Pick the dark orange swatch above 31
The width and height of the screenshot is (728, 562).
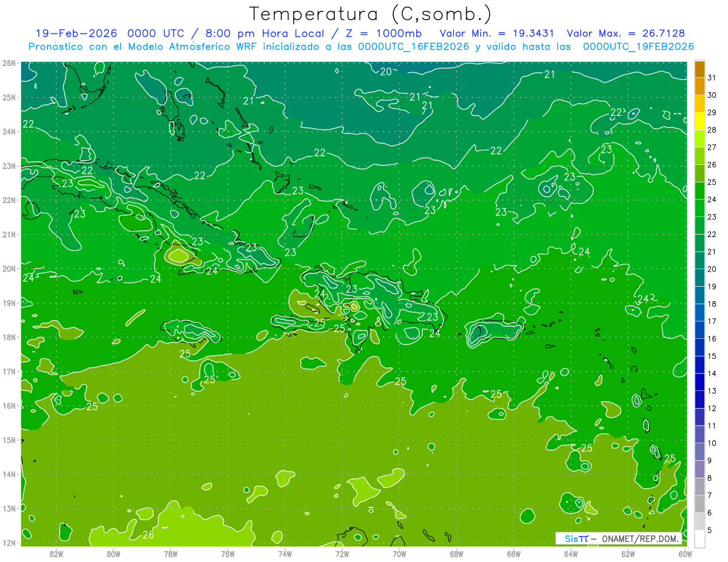pyautogui.click(x=699, y=69)
